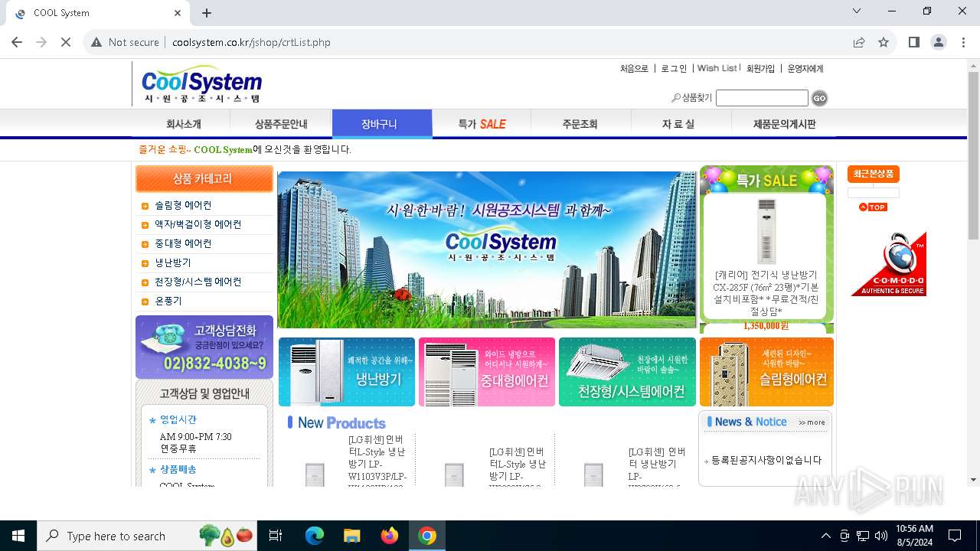The image size is (980, 551).
Task: Click the CoolSystem logo
Action: (201, 84)
